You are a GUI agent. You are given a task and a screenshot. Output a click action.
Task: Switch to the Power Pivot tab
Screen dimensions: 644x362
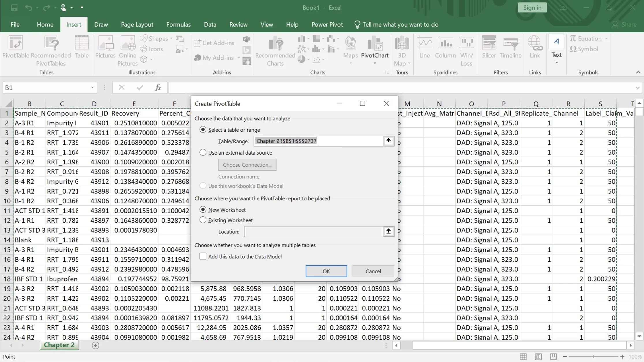click(327, 24)
